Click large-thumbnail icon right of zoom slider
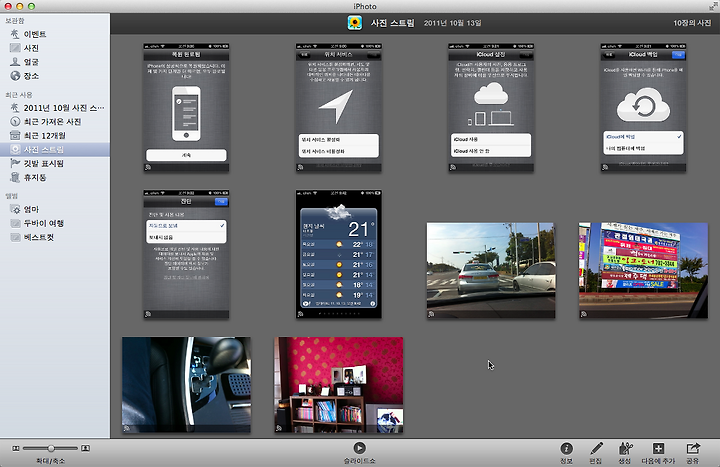This screenshot has height=467, width=720. 85,448
